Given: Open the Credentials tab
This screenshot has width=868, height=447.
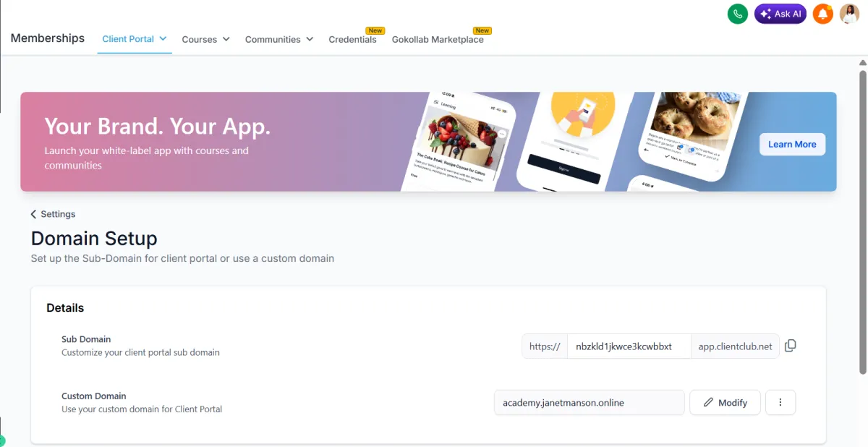Looking at the screenshot, I should pyautogui.click(x=352, y=39).
